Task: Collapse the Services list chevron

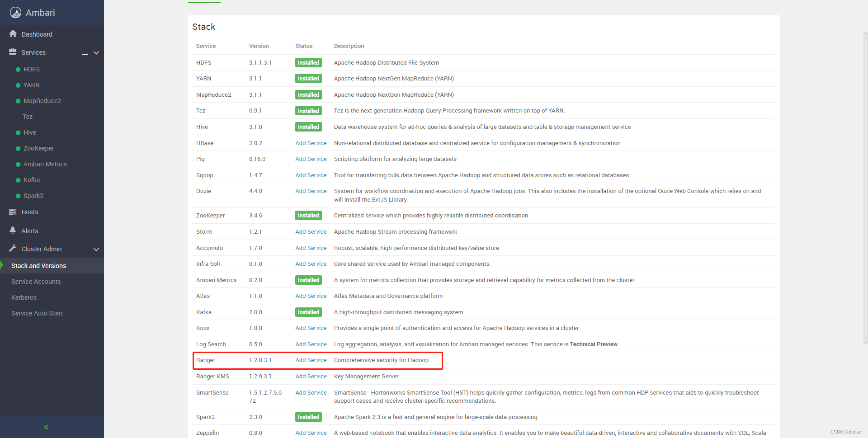Action: point(96,53)
